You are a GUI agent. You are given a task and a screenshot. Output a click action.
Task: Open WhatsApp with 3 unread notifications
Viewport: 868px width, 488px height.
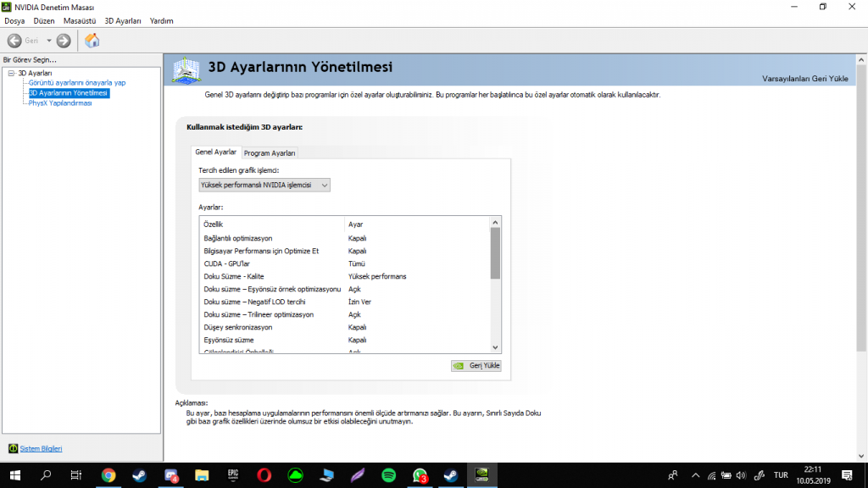[420, 475]
